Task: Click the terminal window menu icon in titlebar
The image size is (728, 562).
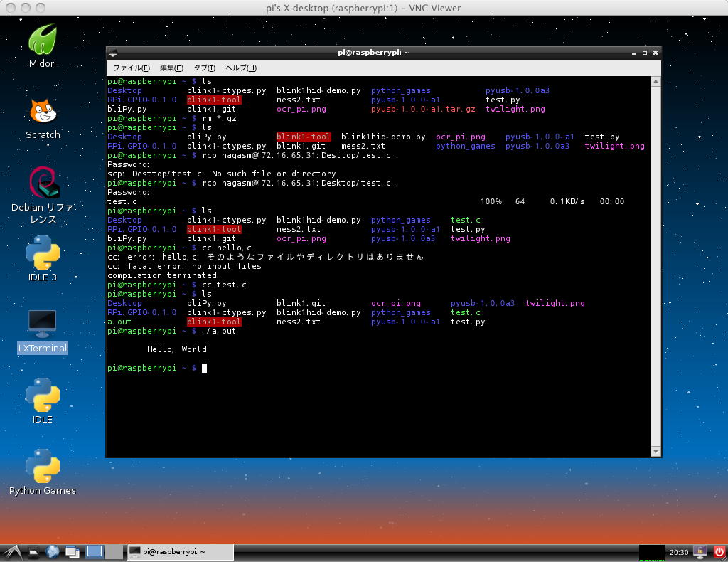Action: (113, 53)
